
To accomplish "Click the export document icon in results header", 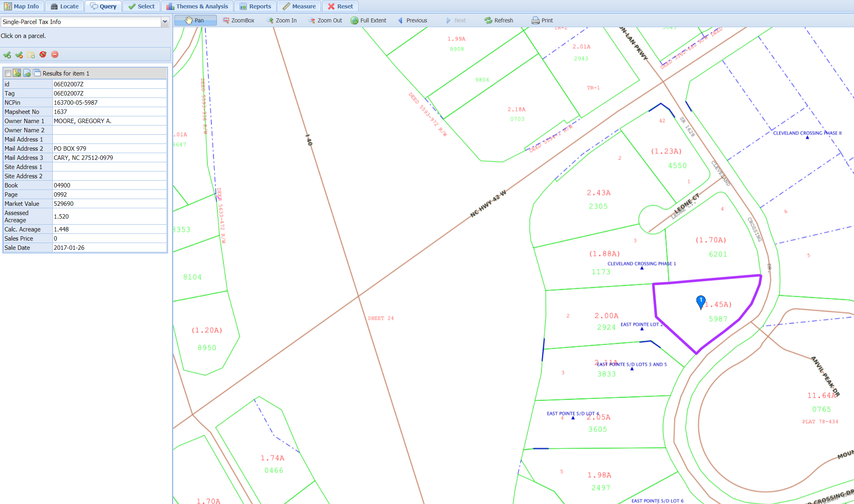I will click(x=27, y=73).
